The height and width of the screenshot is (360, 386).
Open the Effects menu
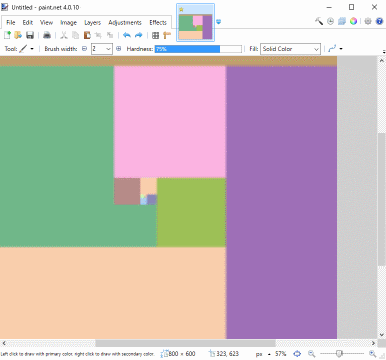click(x=158, y=22)
